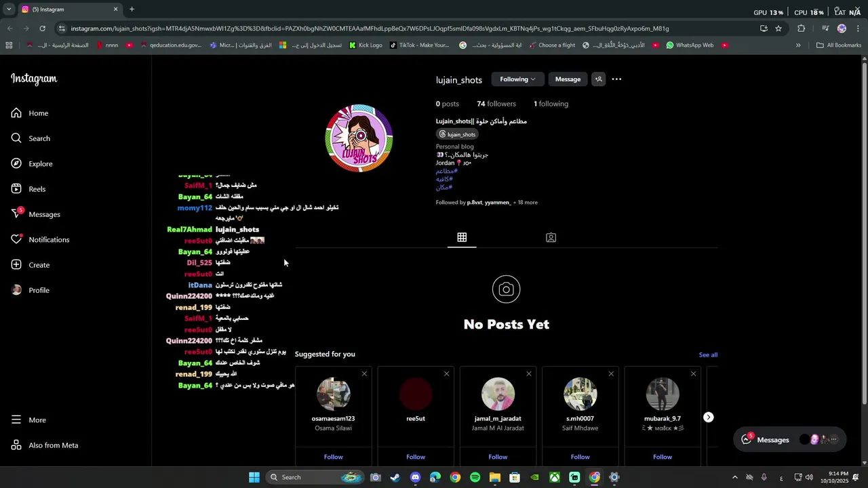Click Create in the sidebar
Viewport: 868px width, 488px height.
coord(31,265)
